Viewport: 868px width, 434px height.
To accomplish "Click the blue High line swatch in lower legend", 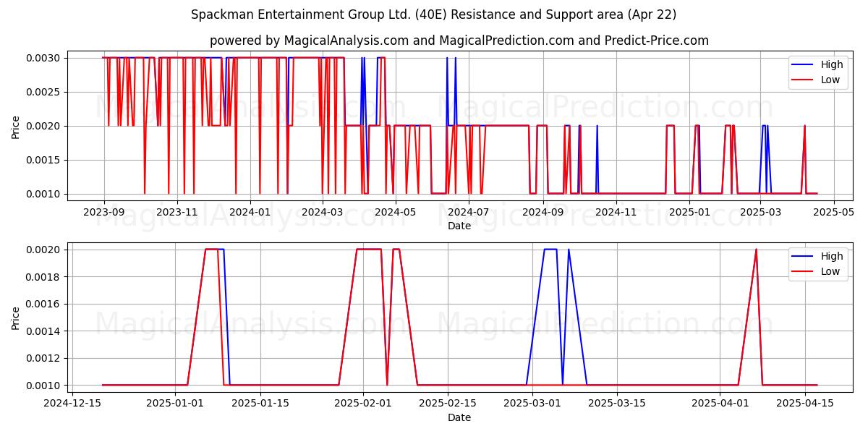I will click(x=804, y=257).
